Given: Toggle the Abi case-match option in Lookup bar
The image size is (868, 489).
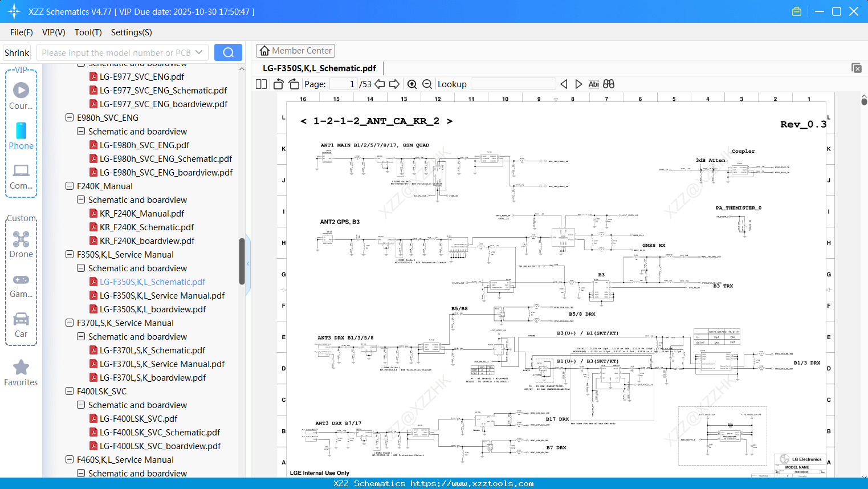Looking at the screenshot, I should click(x=593, y=84).
